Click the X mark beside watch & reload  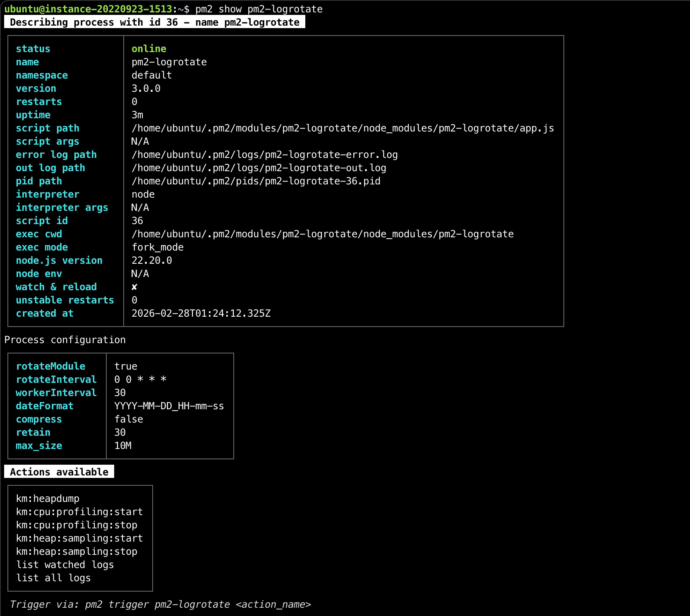point(134,287)
